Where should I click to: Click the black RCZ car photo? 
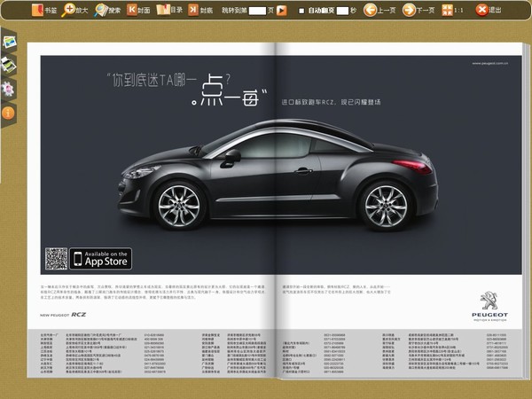click(x=278, y=174)
